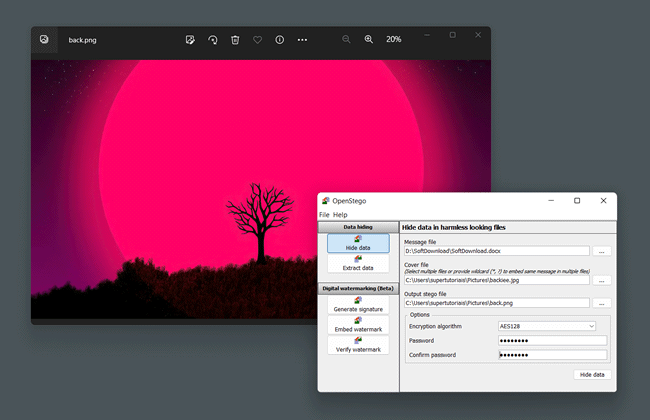
Task: Mark the photo as favorite with the heart icon
Action: pyautogui.click(x=257, y=40)
